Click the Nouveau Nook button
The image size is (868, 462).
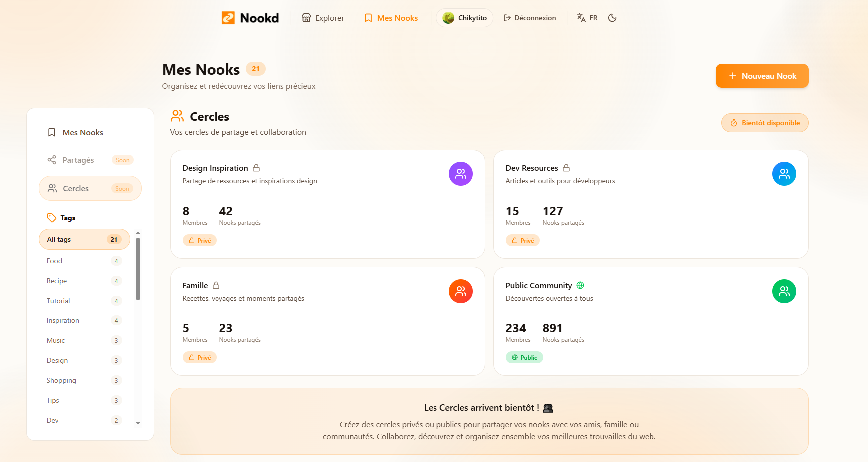click(x=762, y=76)
